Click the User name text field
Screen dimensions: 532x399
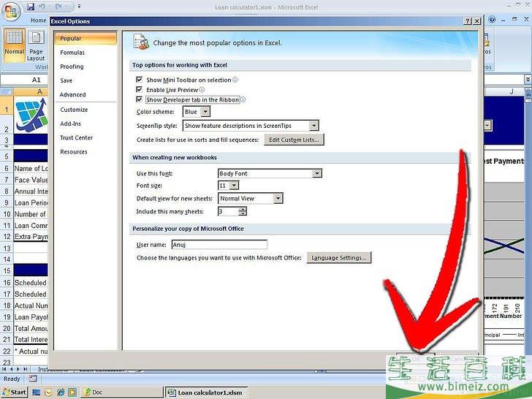(219, 244)
